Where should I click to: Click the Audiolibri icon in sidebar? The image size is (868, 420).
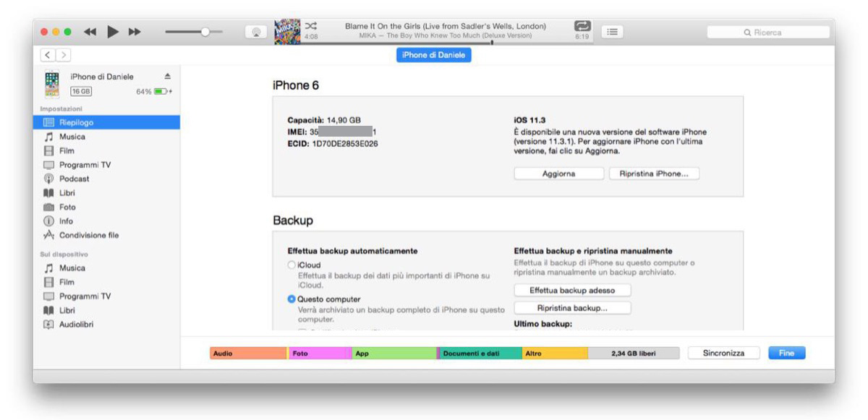click(x=49, y=325)
